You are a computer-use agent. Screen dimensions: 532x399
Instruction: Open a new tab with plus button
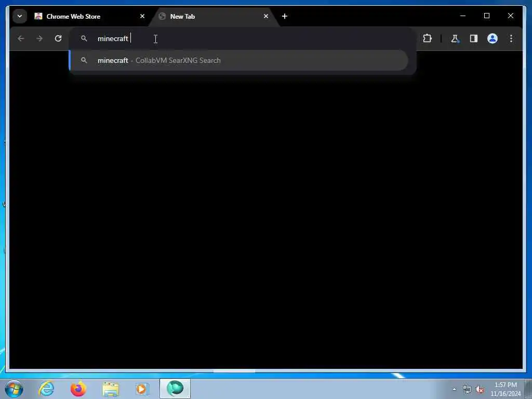(x=285, y=16)
